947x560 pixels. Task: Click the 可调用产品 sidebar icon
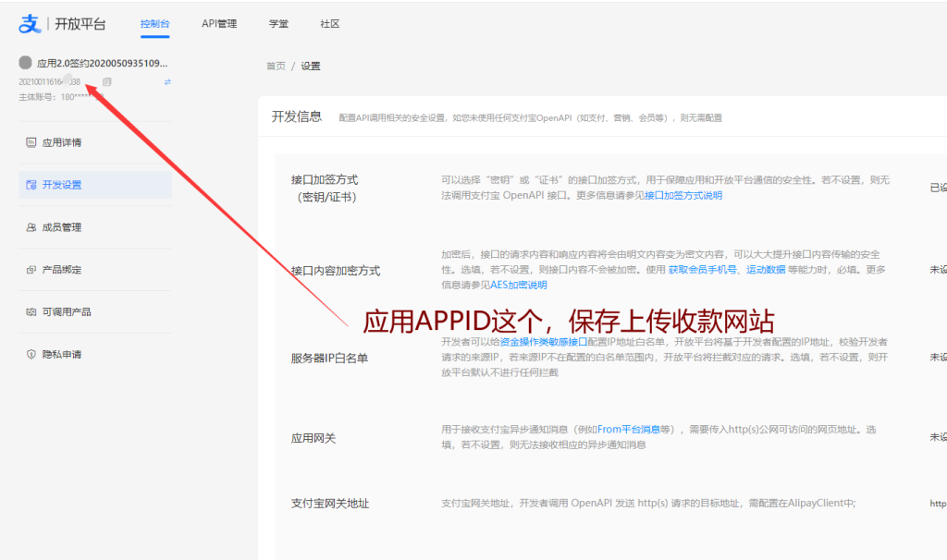click(31, 312)
